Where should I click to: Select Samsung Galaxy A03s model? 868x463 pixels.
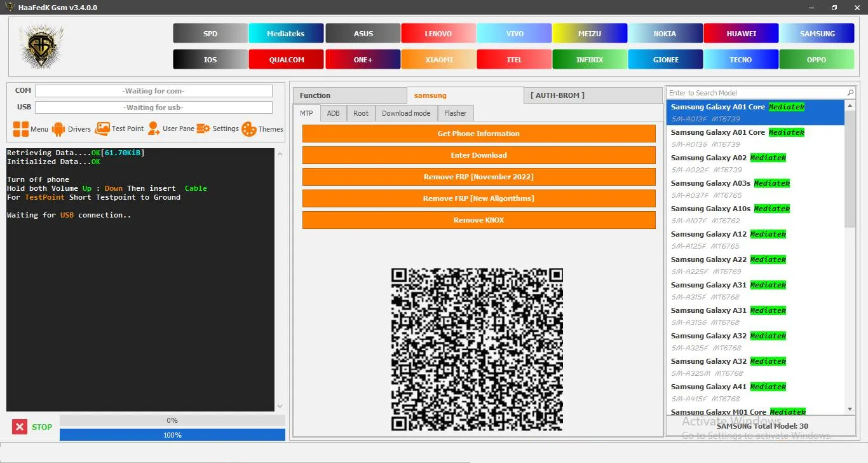[756, 189]
